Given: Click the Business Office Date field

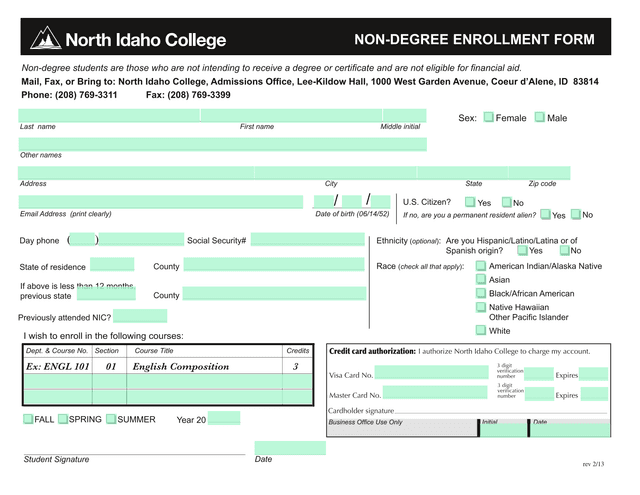Looking at the screenshot, I should 570,430.
